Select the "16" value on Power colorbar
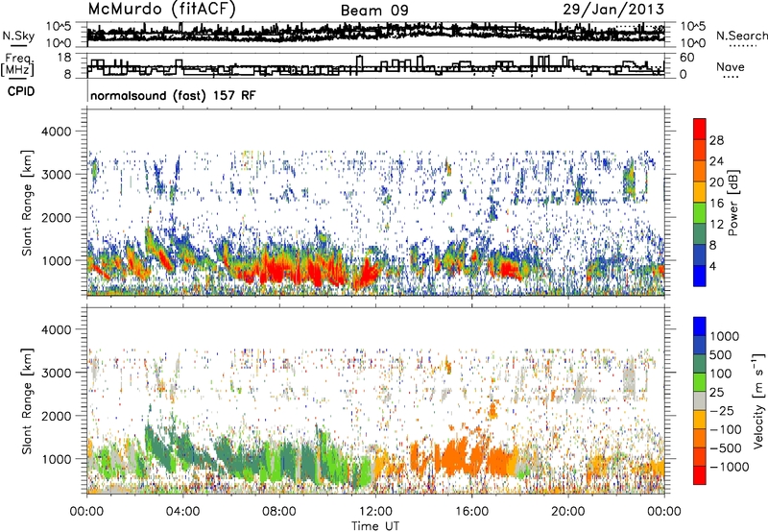Viewport: 768px width, 532px height. click(x=716, y=203)
